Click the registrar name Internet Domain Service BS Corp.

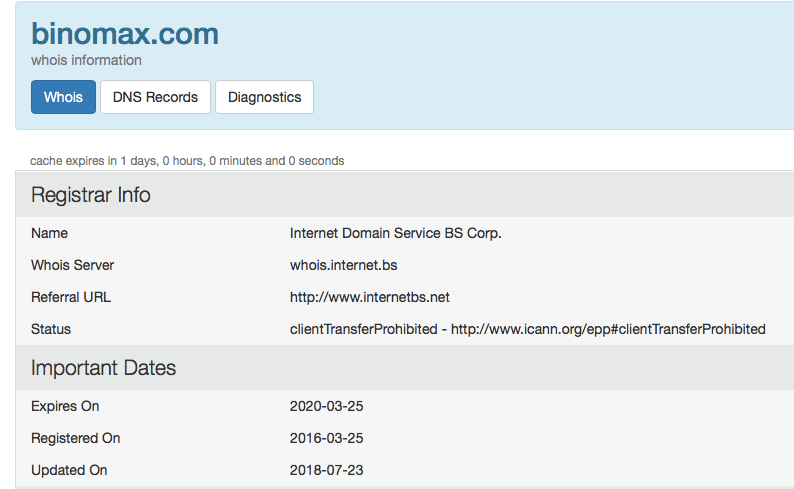tap(395, 233)
